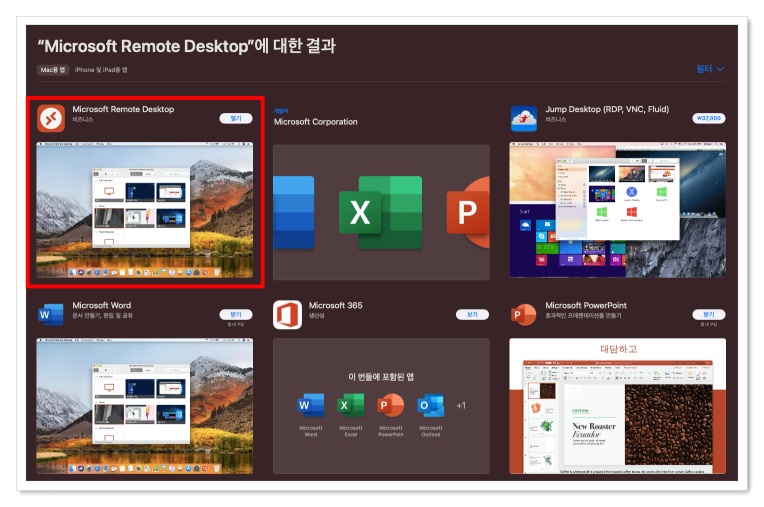
Task: Click the get button next to Microsoft Word
Action: [x=236, y=315]
